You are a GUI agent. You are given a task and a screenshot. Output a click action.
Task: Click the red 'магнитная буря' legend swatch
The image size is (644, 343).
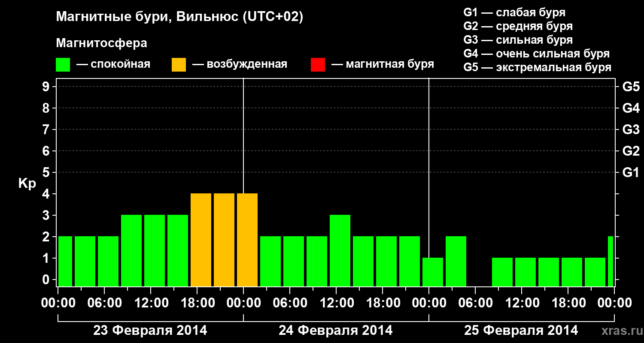tap(318, 65)
